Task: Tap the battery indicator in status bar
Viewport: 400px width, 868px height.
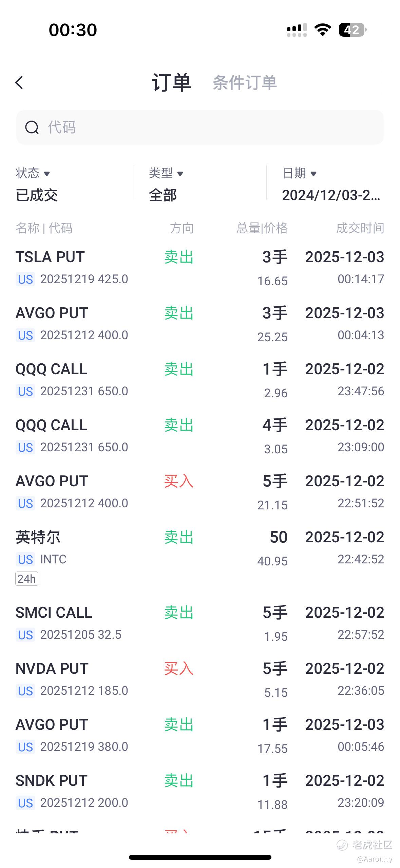Action: pos(352,30)
